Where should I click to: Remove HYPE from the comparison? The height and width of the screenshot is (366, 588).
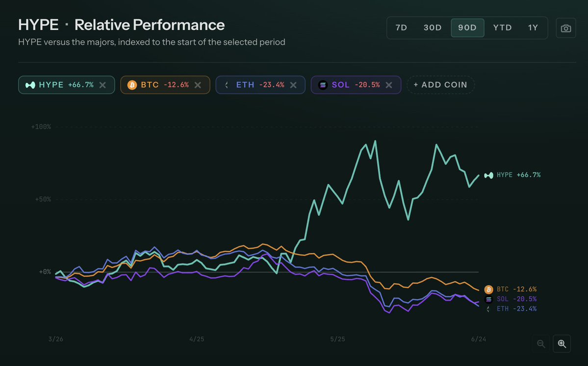click(102, 85)
